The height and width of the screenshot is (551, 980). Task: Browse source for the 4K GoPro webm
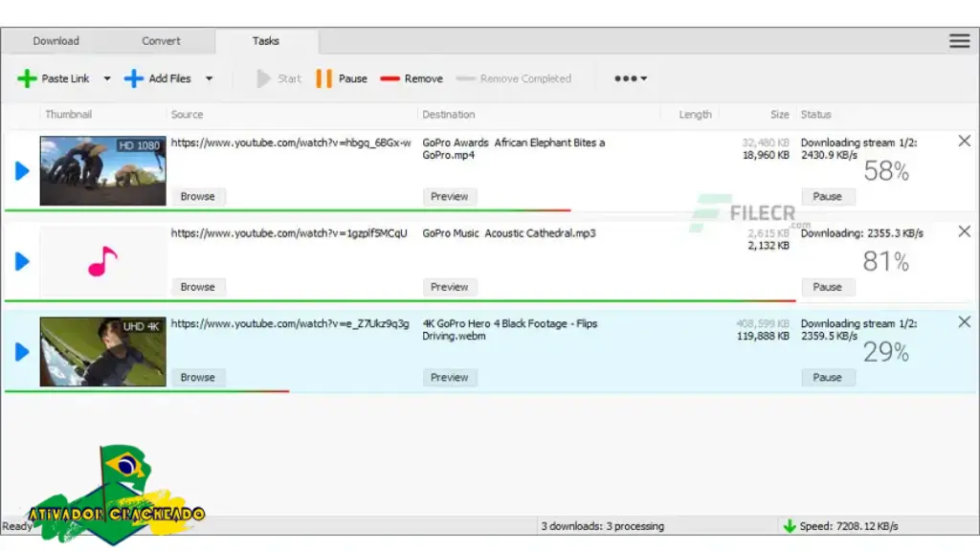click(198, 378)
